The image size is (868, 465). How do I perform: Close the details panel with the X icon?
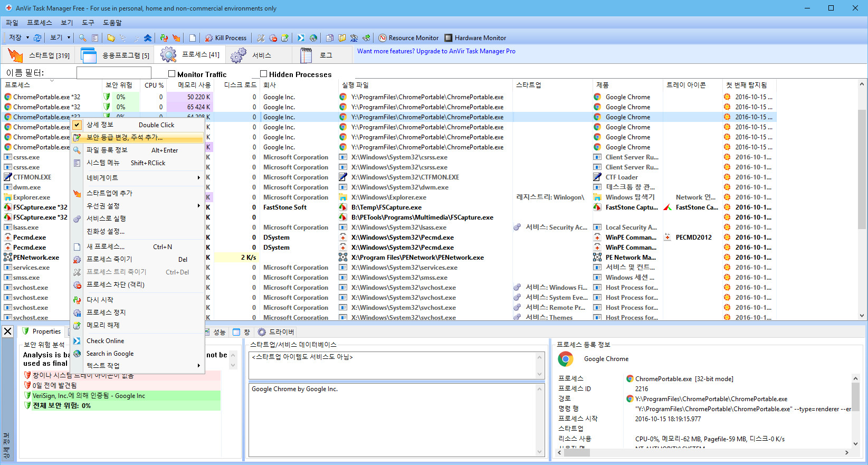coord(8,331)
